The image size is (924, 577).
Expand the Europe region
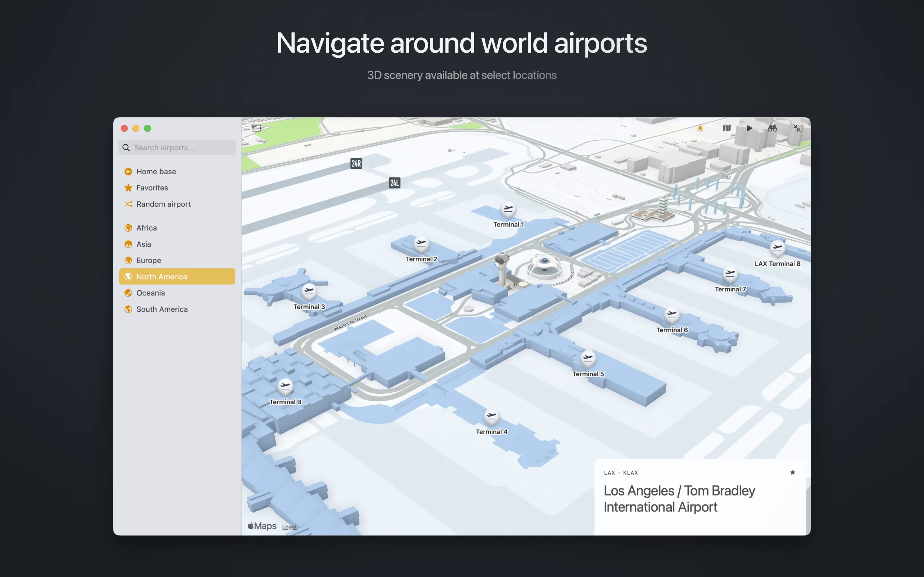coord(149,260)
